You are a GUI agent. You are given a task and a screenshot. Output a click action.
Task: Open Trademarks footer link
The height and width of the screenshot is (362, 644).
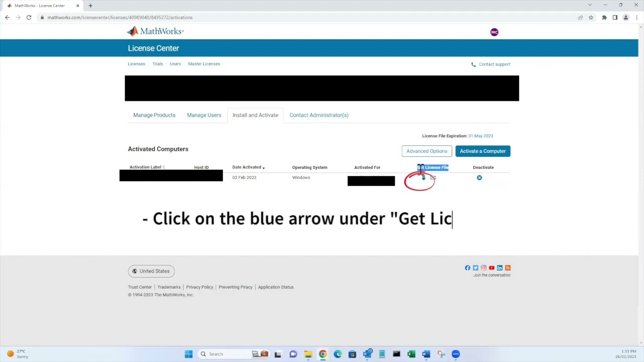169,287
